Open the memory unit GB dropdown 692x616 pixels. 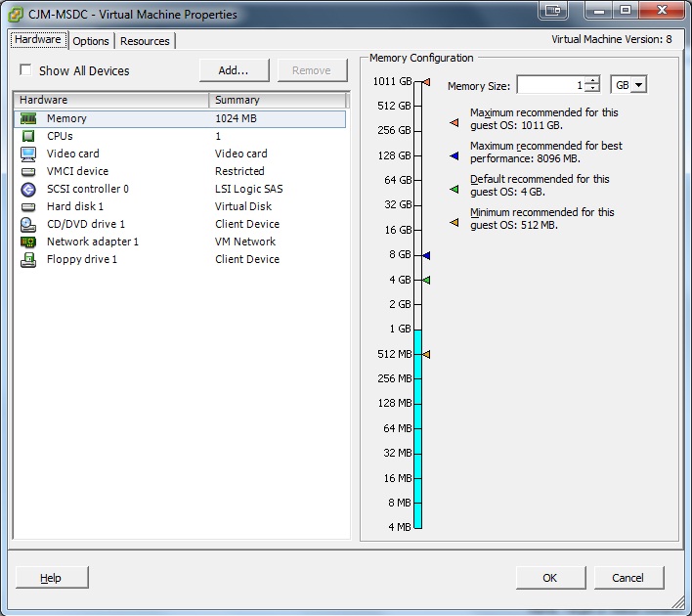pos(628,85)
